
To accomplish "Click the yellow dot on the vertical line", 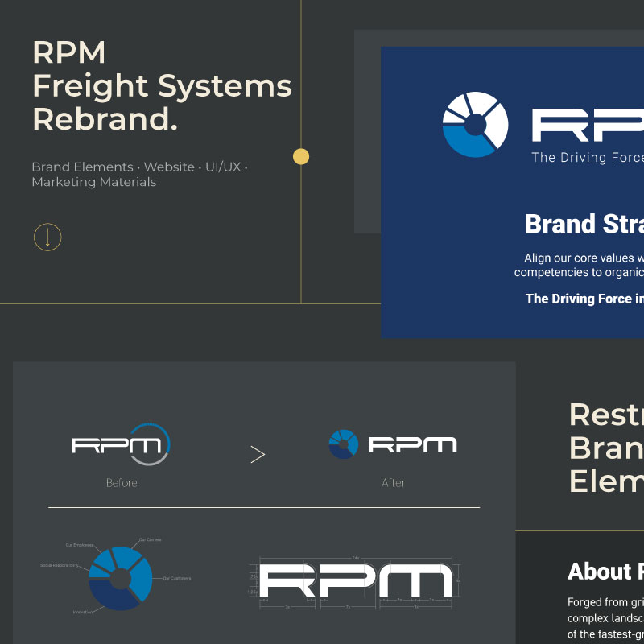I will click(x=301, y=156).
